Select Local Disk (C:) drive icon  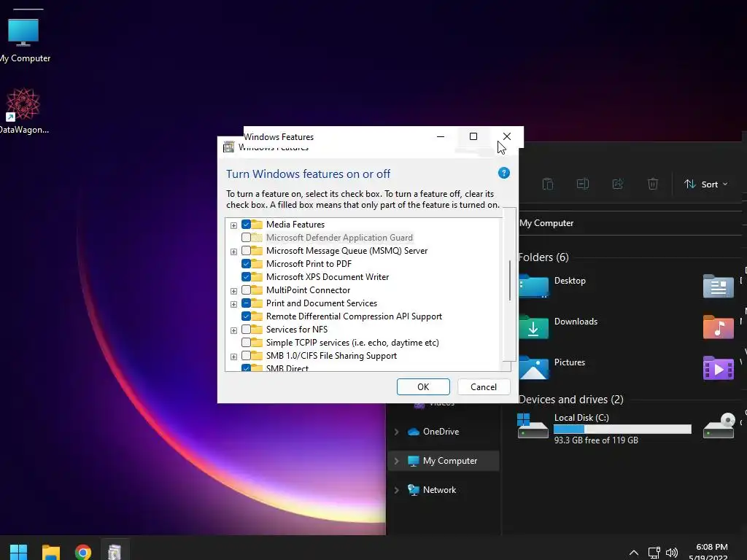tap(533, 425)
